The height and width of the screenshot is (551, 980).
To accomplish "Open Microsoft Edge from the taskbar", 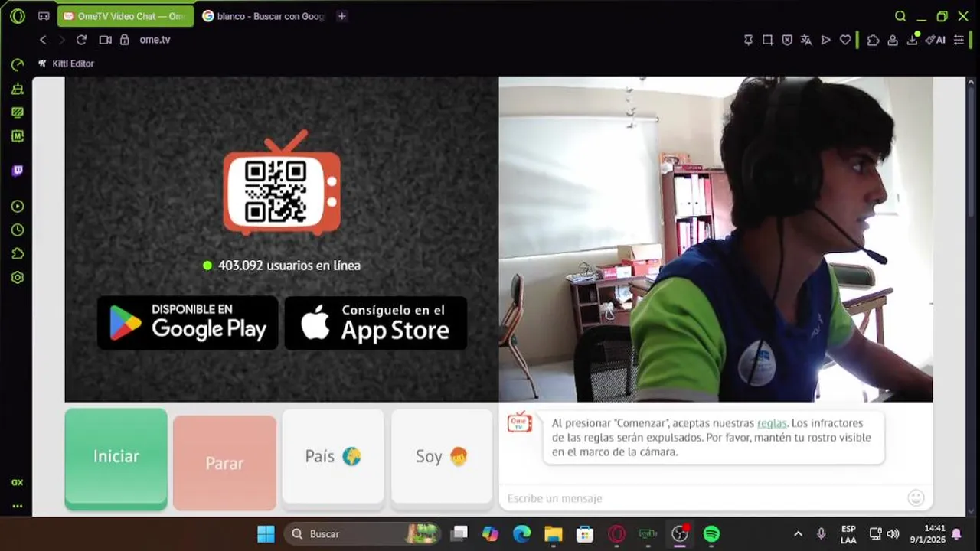I will (x=522, y=534).
